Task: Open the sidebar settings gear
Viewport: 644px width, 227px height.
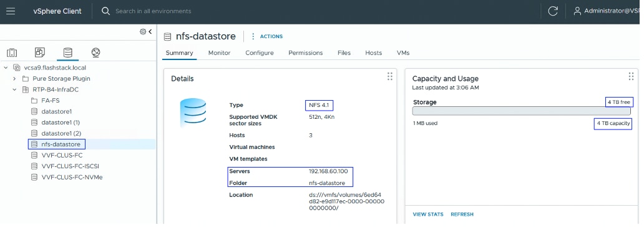Action: coord(143,32)
